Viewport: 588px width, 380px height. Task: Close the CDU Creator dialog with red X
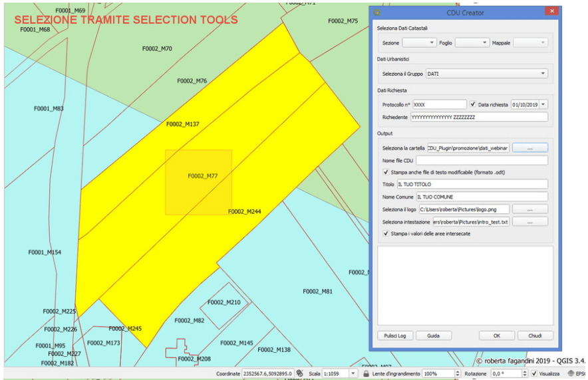click(x=551, y=12)
